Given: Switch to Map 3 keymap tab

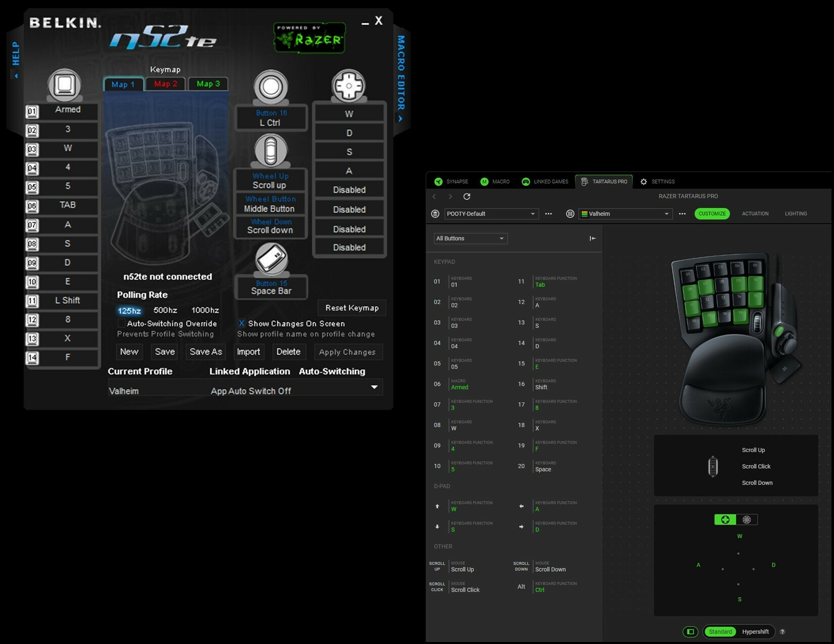Looking at the screenshot, I should coord(208,84).
